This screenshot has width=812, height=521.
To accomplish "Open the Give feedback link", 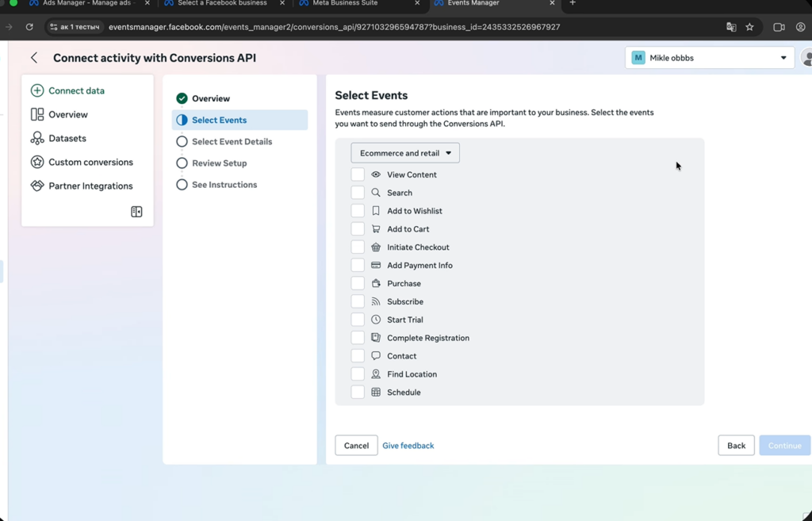I will pyautogui.click(x=408, y=446).
